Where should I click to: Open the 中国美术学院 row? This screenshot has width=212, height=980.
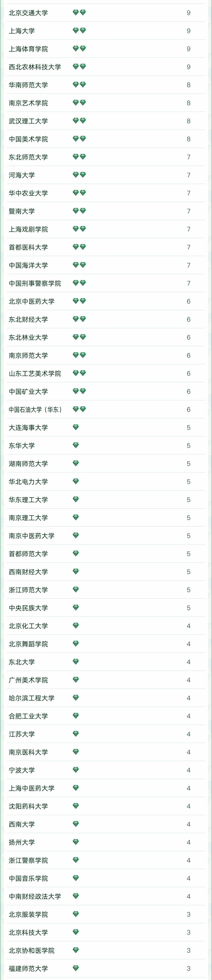coord(28,139)
